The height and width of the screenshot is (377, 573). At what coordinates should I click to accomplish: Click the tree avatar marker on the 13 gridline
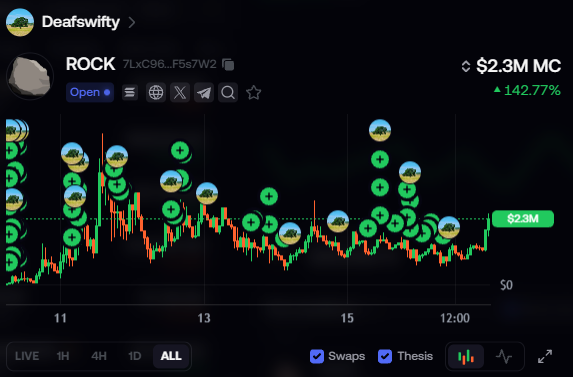coord(207,193)
